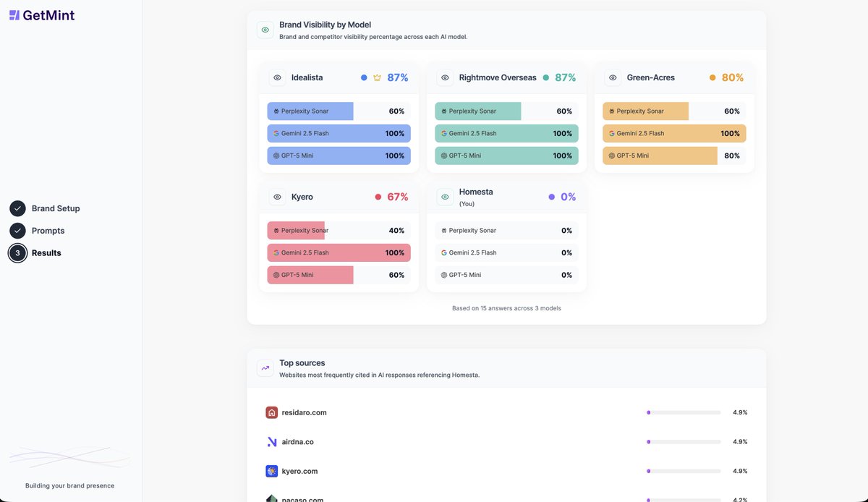Image resolution: width=868 pixels, height=502 pixels.
Task: Click the Prompts checkmark circle
Action: [17, 231]
